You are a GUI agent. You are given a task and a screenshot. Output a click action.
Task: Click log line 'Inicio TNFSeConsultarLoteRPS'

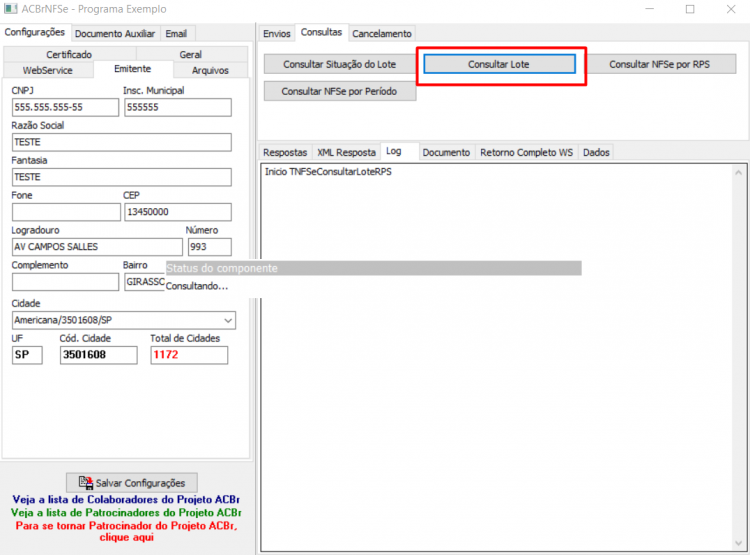coord(328,172)
